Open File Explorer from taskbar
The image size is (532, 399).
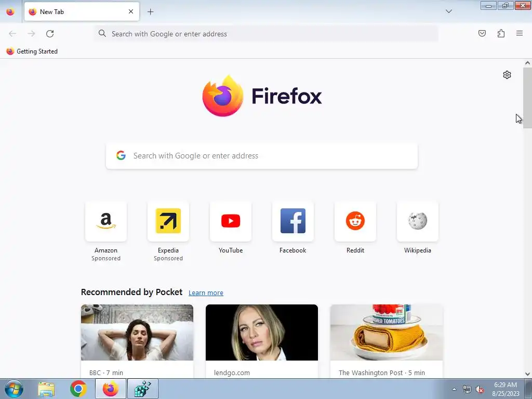point(46,389)
